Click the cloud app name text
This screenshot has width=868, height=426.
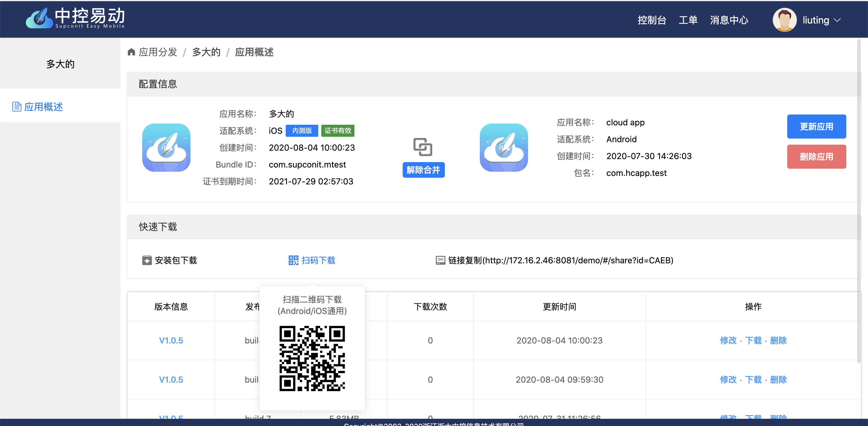click(x=625, y=122)
